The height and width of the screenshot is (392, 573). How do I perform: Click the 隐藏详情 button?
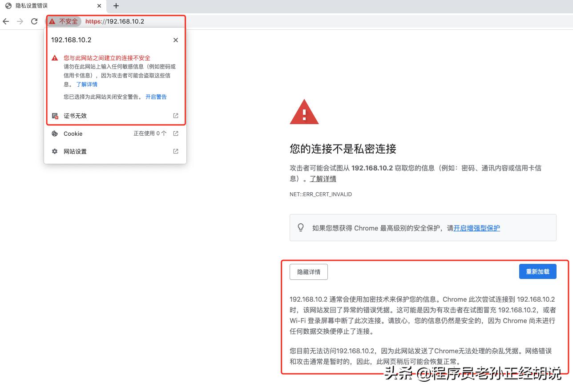coord(309,272)
